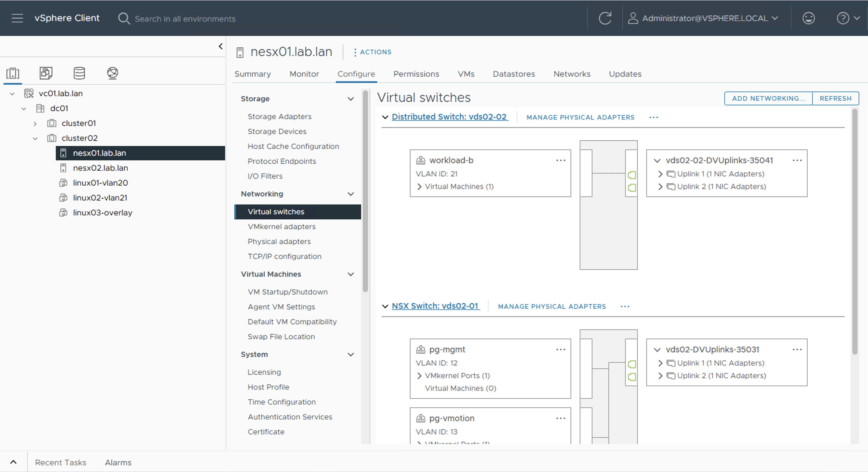Click the search in all environments field
Screen dimensions: 868x472
tap(185, 19)
